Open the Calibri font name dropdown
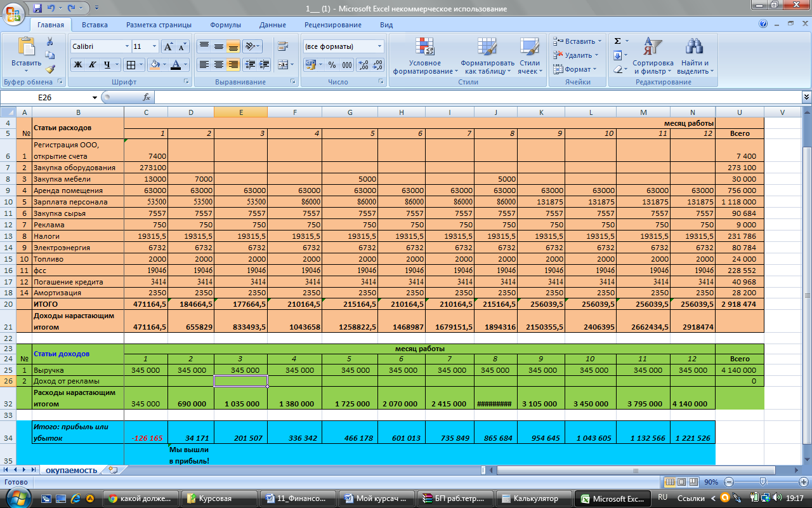 [x=126, y=46]
